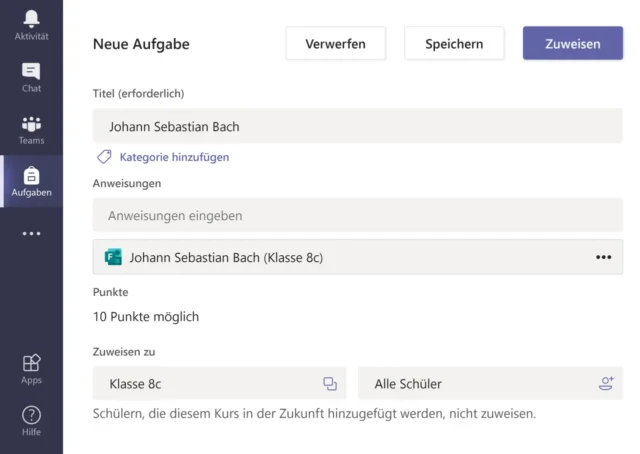
Task: Open more apps ellipsis in sidebar
Action: 31,234
